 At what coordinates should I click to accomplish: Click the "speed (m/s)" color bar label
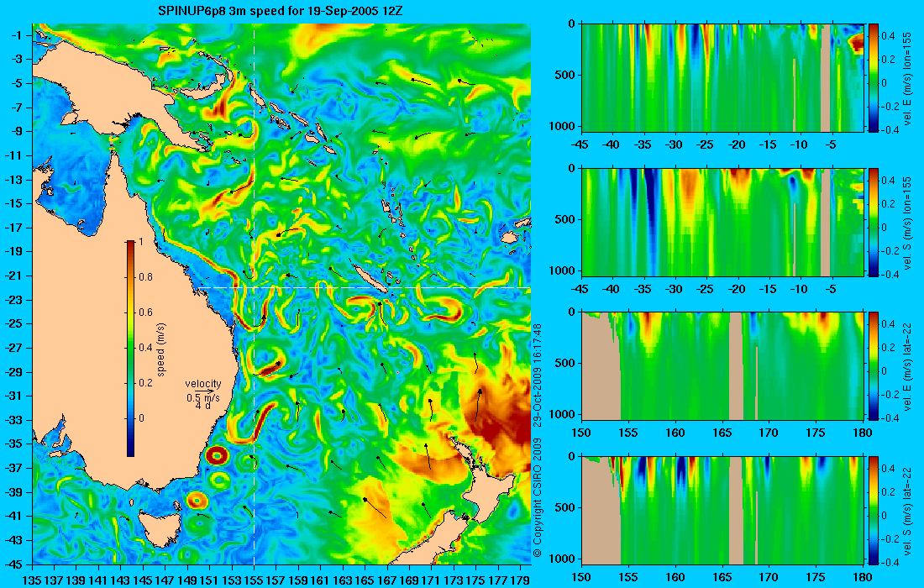click(x=161, y=349)
